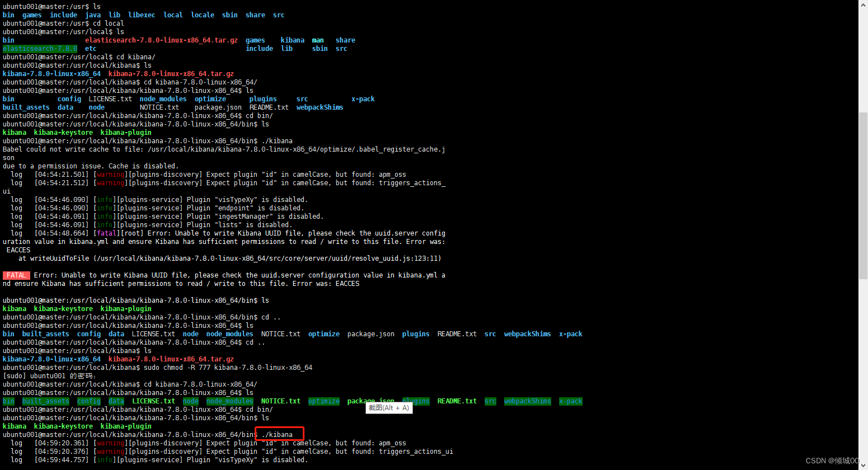Click the locale directory name
This screenshot has height=470, width=868.
click(203, 15)
